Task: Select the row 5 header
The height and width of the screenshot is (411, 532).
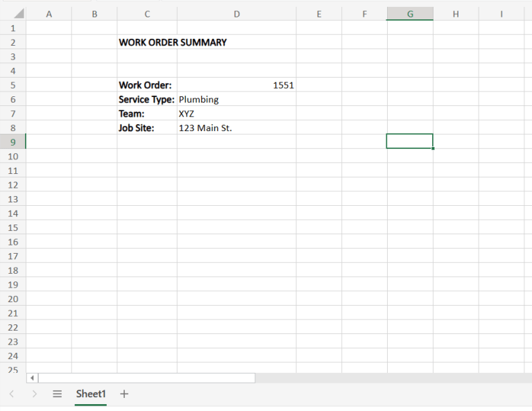Action: 12,85
